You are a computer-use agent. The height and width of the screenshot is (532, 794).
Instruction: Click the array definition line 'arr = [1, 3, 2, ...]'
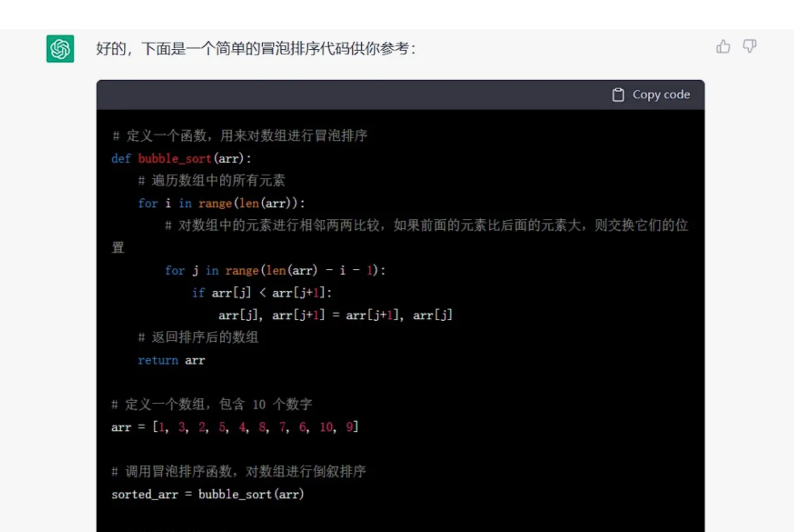(x=235, y=426)
